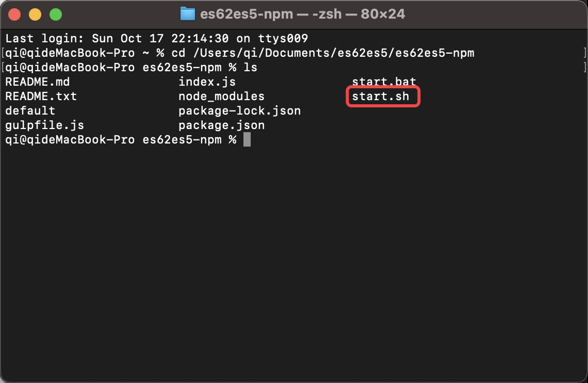Zoom the window using the green button
588x383 pixels.
(x=56, y=14)
